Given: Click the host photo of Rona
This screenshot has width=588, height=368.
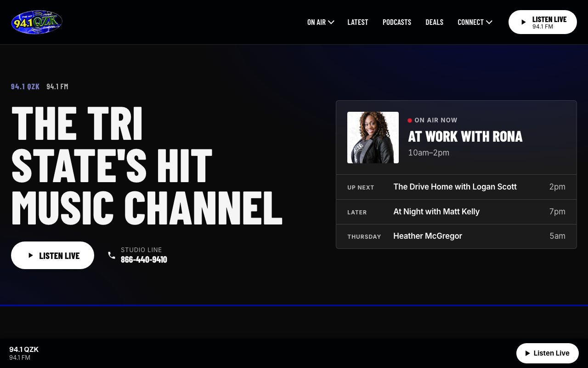Looking at the screenshot, I should point(373,138).
